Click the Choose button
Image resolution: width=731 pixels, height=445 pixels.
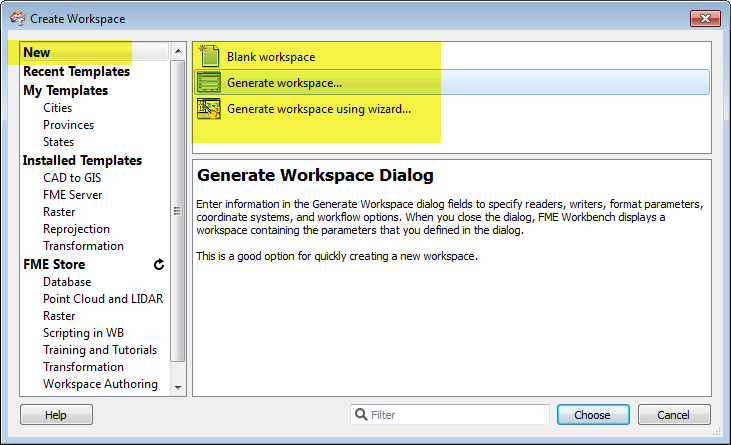pos(593,415)
